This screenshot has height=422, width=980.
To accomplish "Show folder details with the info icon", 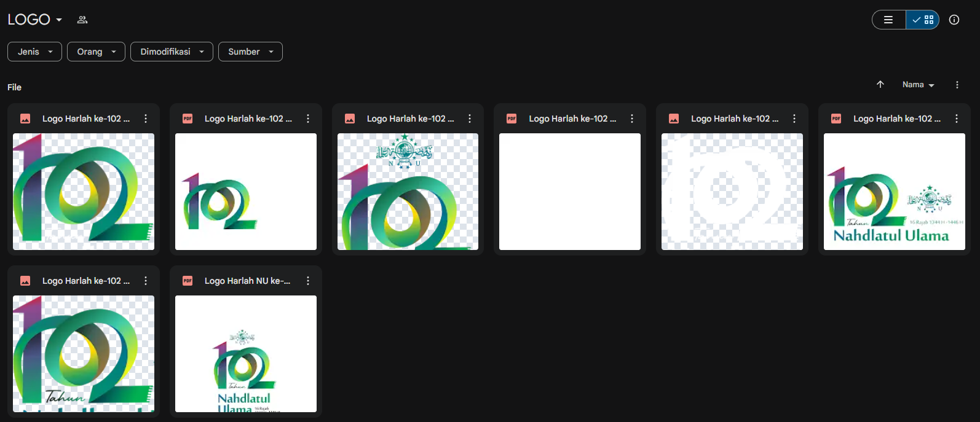I will 954,20.
